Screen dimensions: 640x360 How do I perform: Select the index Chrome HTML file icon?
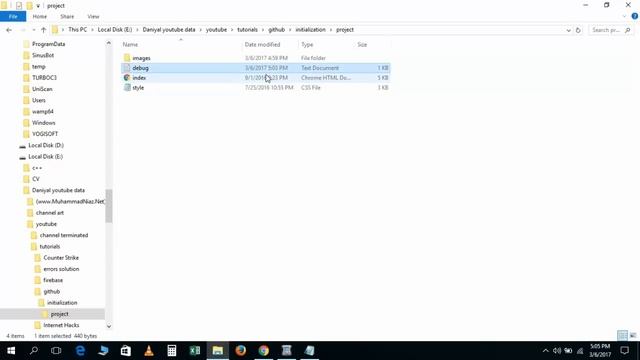click(127, 78)
